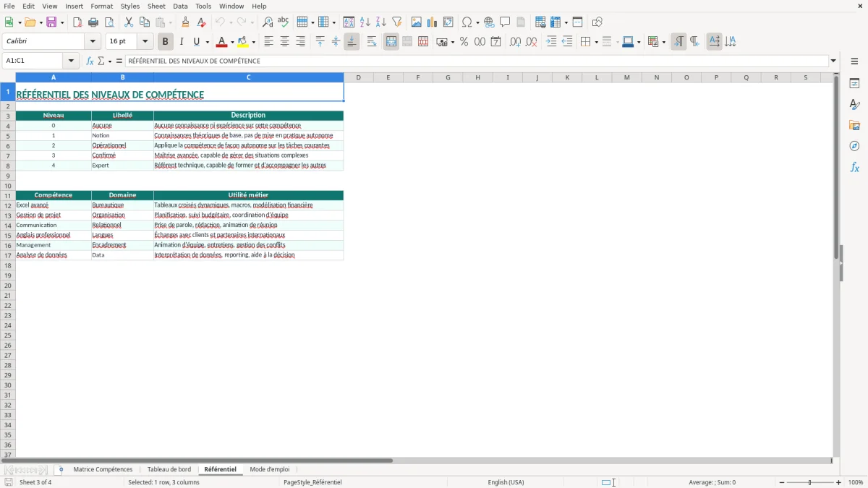Toggle Print Preview
This screenshot has height=488, width=868.
[x=109, y=22]
